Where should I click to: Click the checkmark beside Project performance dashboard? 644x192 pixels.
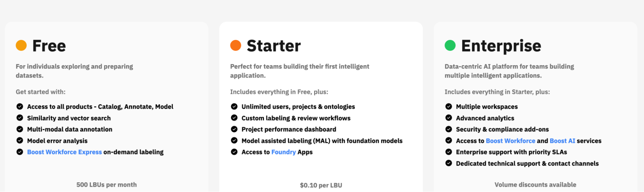(x=234, y=129)
